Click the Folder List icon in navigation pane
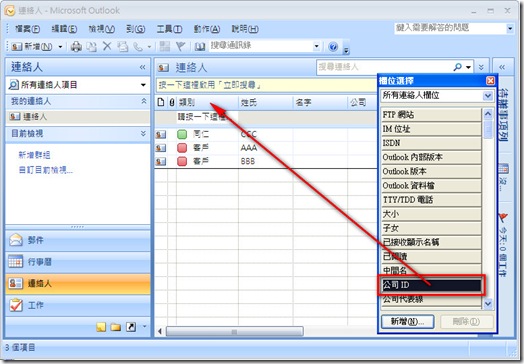Image resolution: width=524 pixels, height=364 pixels. click(x=116, y=327)
